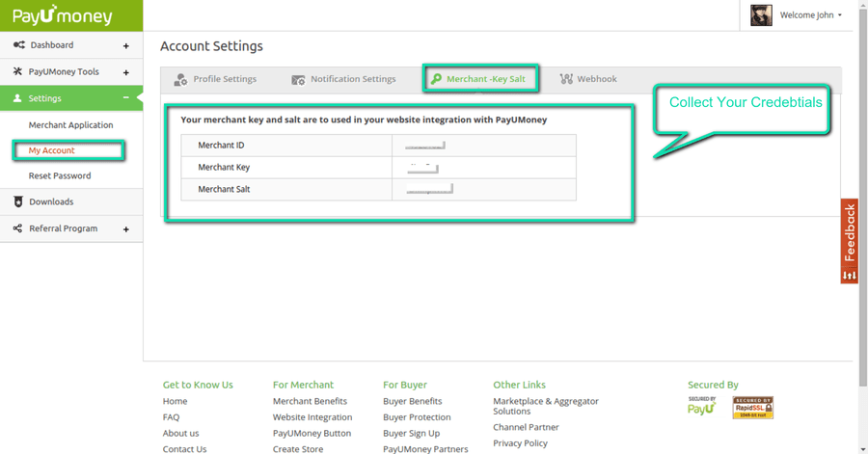
Task: Expand Referral Program plus sign
Action: coord(125,229)
